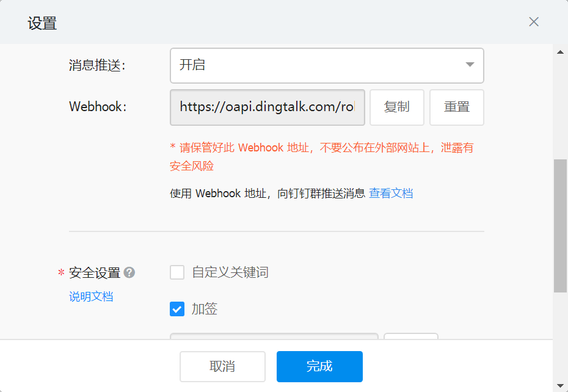Viewport: 568px width, 392px height.
Task: Copy the Webhook address with 复制
Action: point(396,107)
